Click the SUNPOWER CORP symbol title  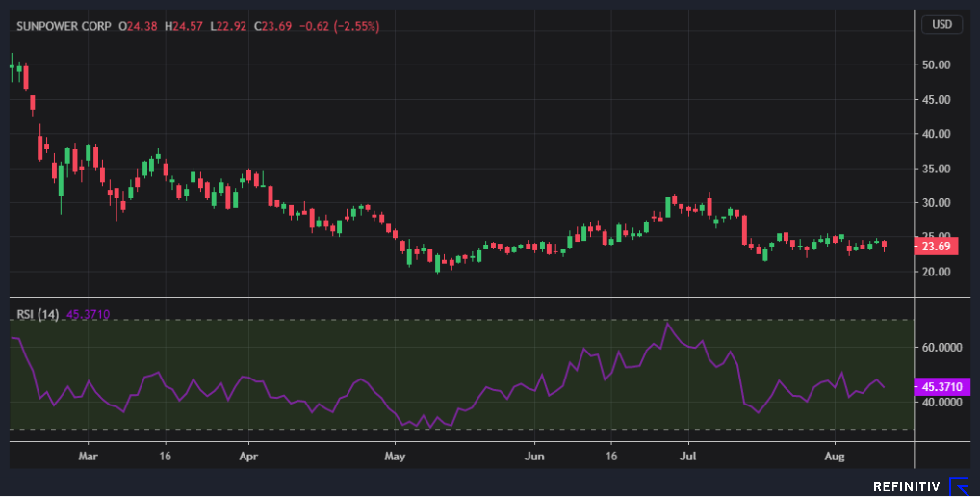coord(64,26)
